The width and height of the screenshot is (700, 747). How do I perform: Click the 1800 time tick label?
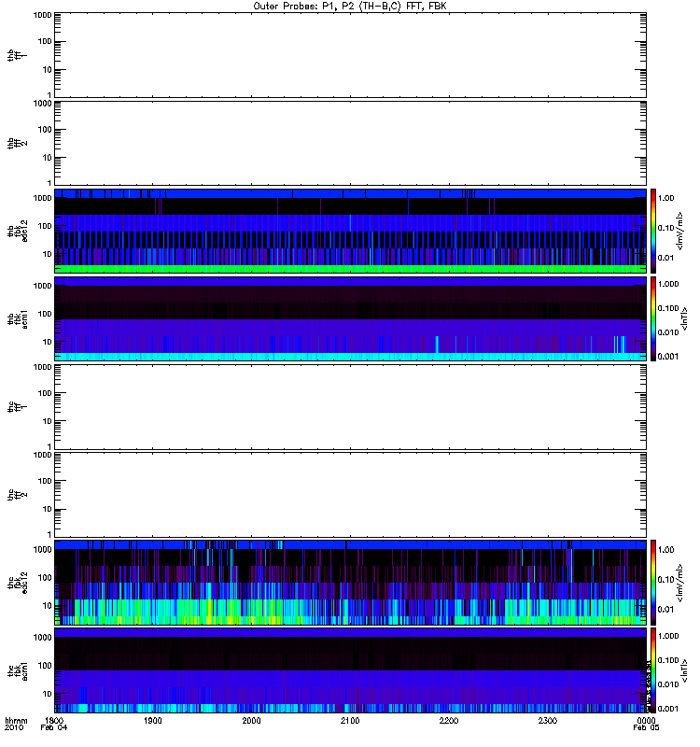(x=54, y=720)
